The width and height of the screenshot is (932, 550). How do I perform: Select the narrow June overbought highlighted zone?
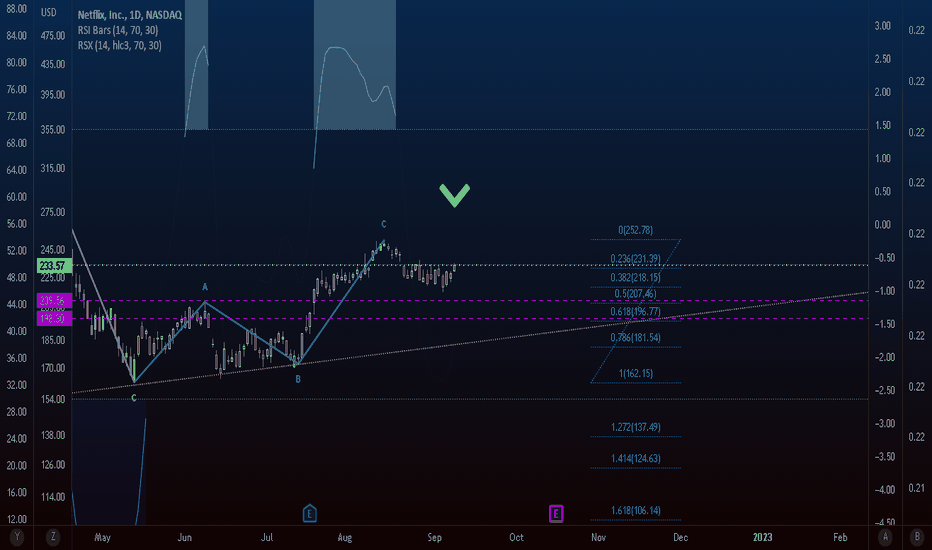(x=197, y=64)
